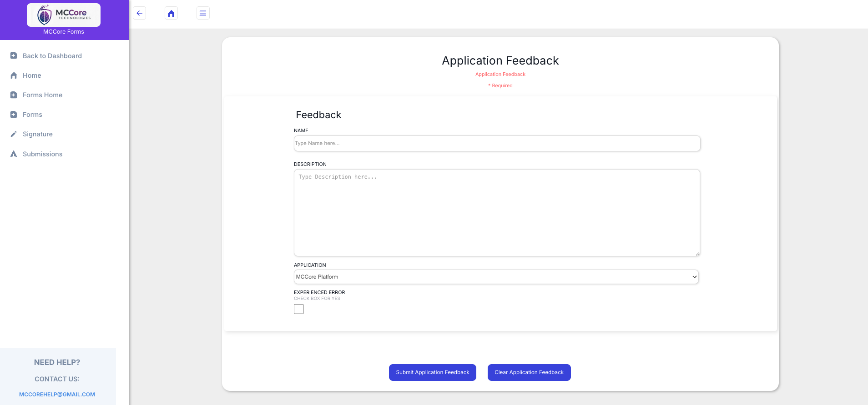Click the Signature menu label
This screenshot has width=868, height=405.
coord(38,134)
